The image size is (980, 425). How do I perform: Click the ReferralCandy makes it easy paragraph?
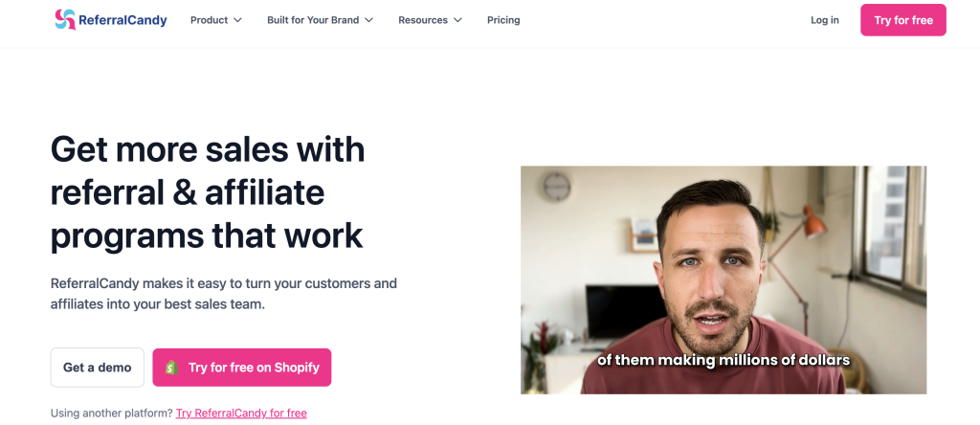click(x=224, y=294)
